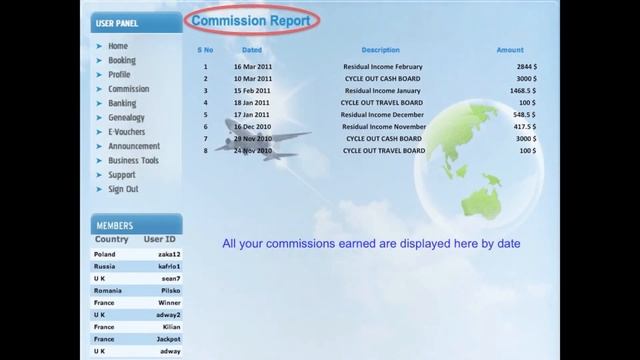
Task: Open the Announcement page
Action: tap(134, 146)
